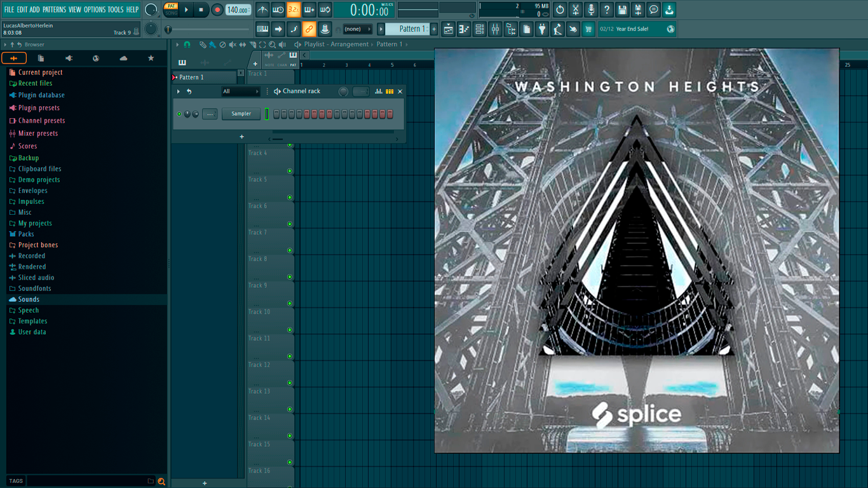The width and height of the screenshot is (868, 488).
Task: Click the 140.000 tempo field
Action: tap(238, 10)
